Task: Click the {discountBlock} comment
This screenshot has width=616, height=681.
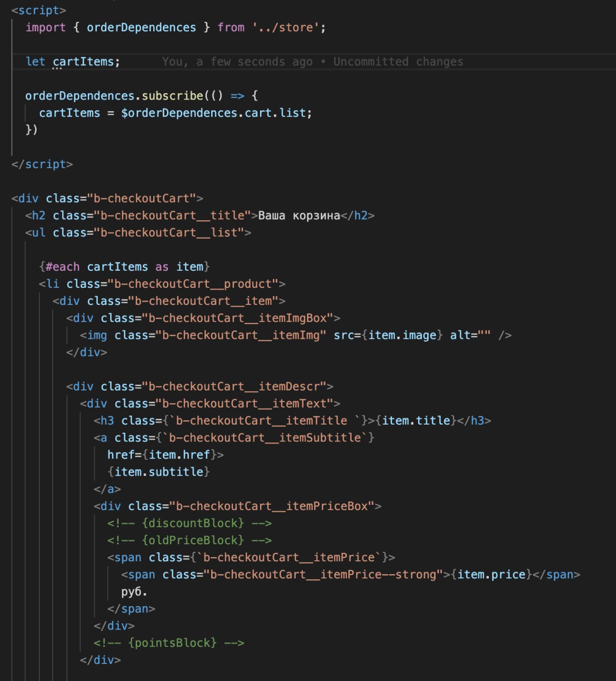Action: 189,523
